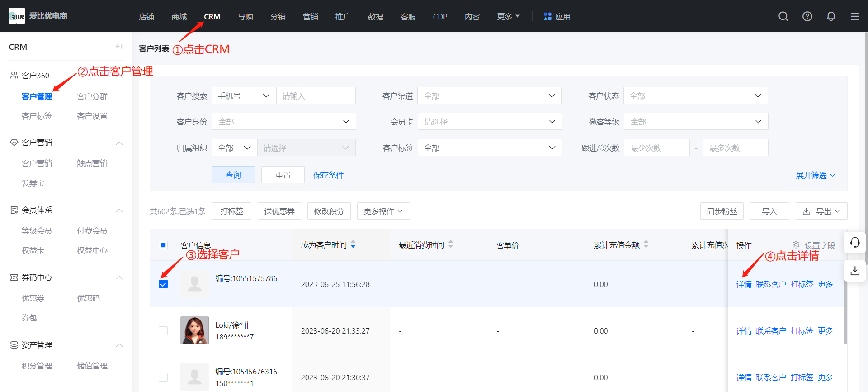Open the 客户标签 dropdown
Image resolution: width=868 pixels, height=392 pixels.
490,148
